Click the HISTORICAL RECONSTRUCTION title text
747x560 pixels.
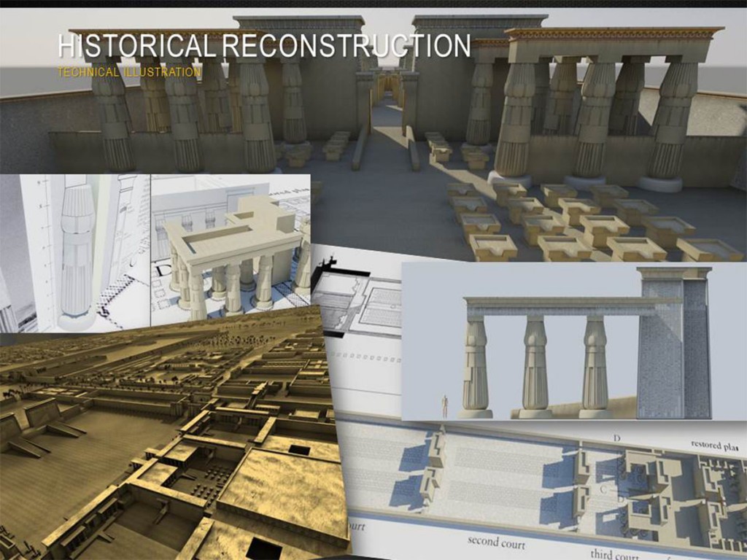tap(264, 46)
